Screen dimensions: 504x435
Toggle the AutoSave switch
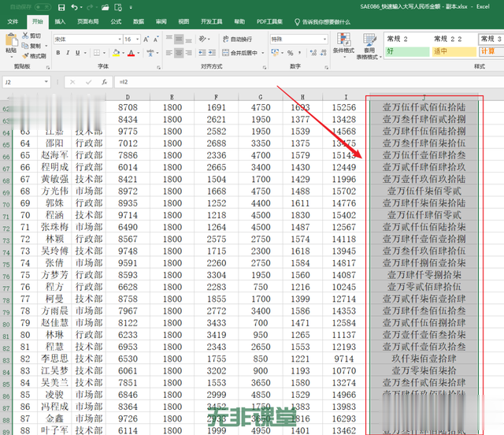[43, 7]
